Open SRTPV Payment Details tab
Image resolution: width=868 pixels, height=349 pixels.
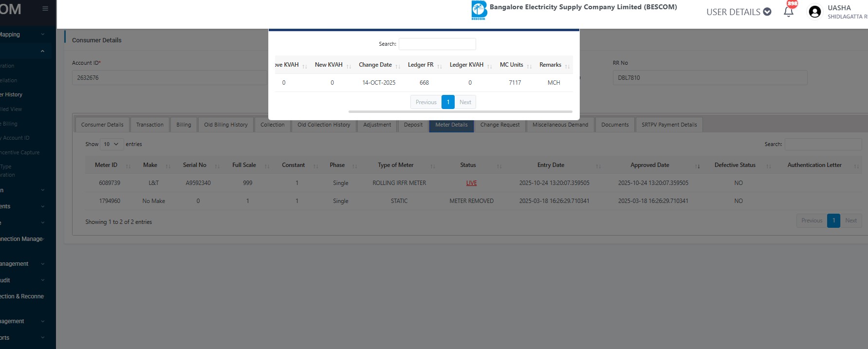(669, 125)
